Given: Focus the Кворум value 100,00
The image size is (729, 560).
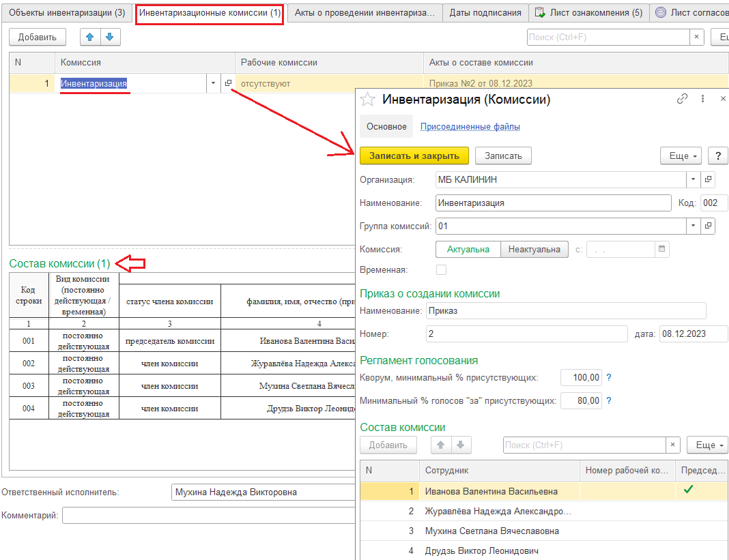Looking at the screenshot, I should [x=581, y=377].
